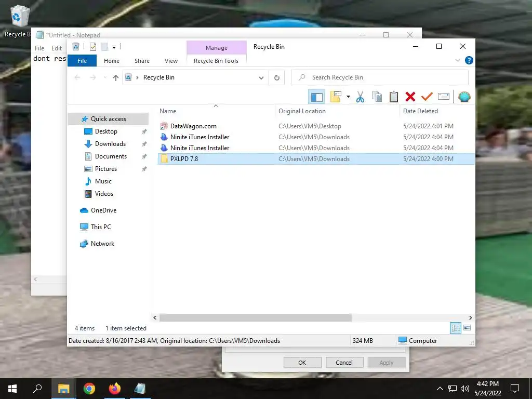Image resolution: width=532 pixels, height=399 pixels.
Task: Open Downloads in the navigation pane
Action: (110, 144)
